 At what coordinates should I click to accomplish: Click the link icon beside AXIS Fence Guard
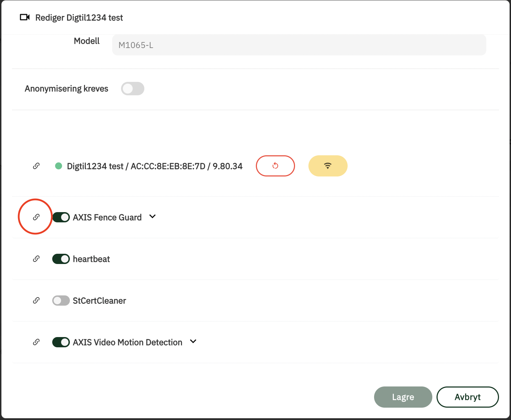coord(36,217)
